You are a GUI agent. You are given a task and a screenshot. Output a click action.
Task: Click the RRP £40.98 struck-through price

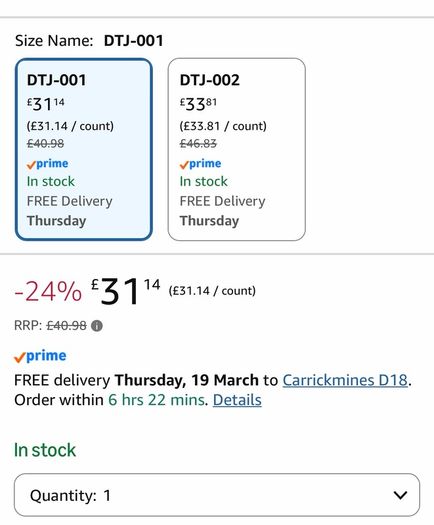coord(66,325)
